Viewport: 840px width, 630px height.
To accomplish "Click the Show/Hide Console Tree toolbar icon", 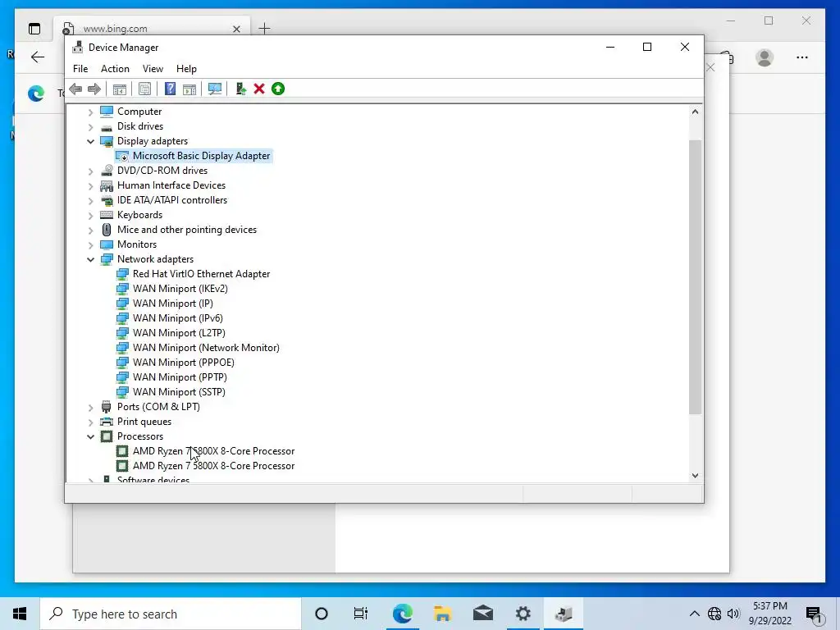I will (x=120, y=89).
